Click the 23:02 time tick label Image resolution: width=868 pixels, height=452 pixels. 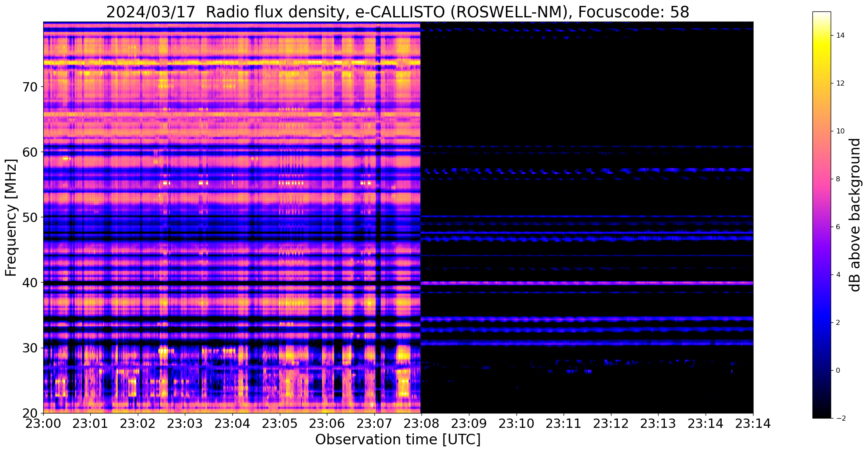tap(138, 424)
